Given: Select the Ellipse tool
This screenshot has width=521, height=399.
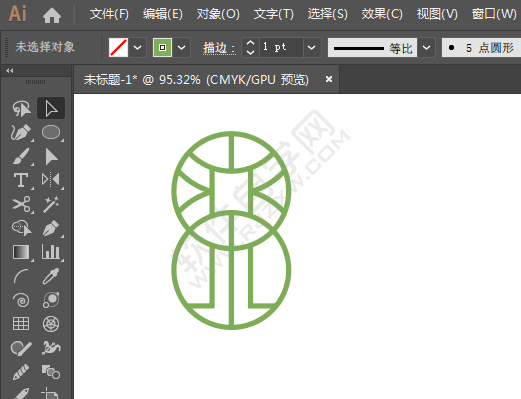Looking at the screenshot, I should [51, 132].
